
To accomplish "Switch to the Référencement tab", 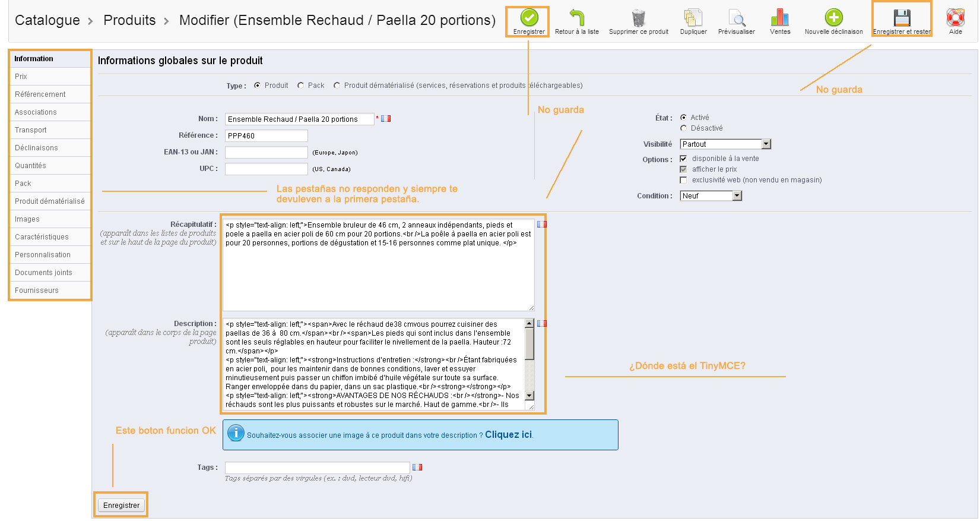I will point(50,94).
